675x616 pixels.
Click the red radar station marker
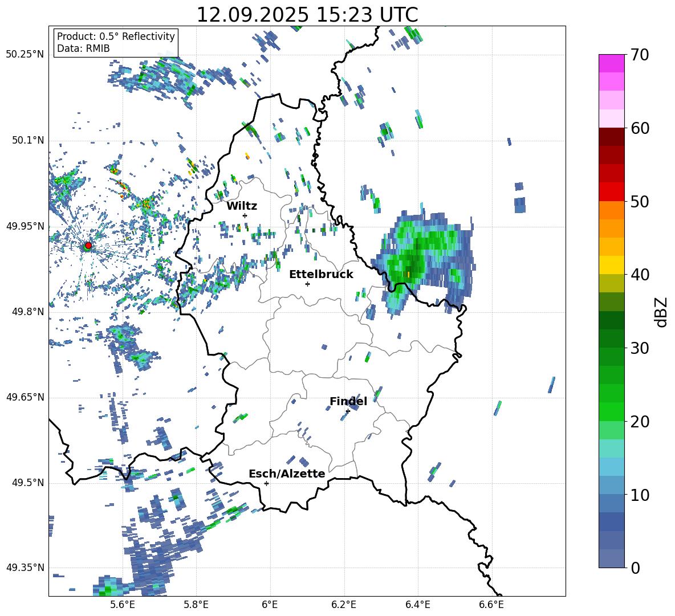[88, 245]
